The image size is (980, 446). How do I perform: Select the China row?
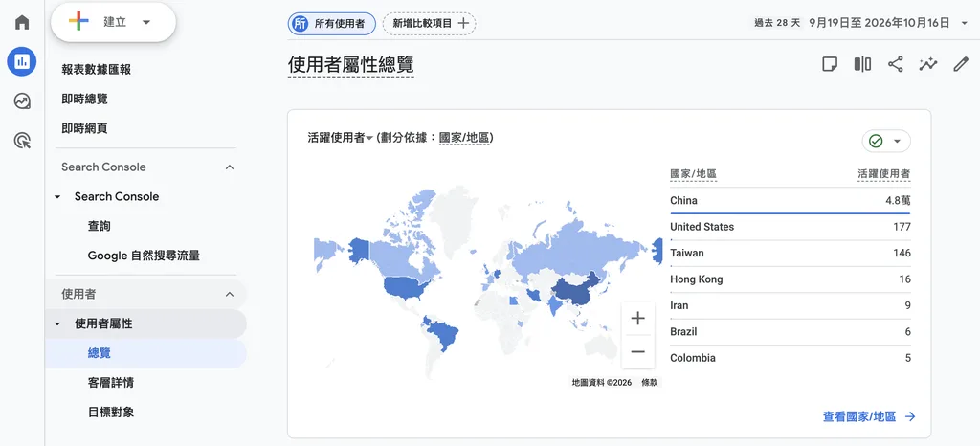click(x=790, y=201)
